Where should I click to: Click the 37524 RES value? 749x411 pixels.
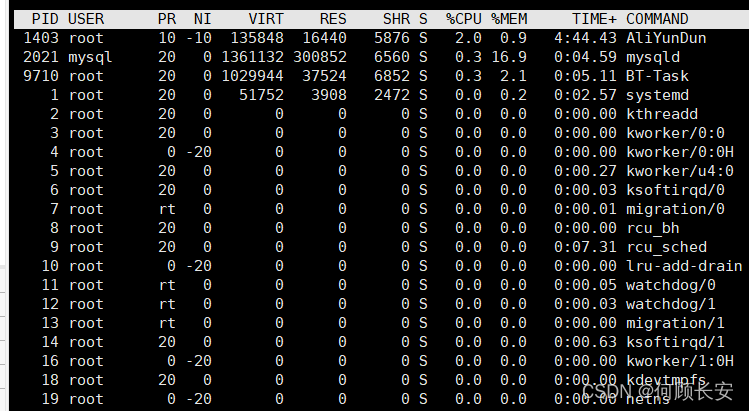[324, 76]
